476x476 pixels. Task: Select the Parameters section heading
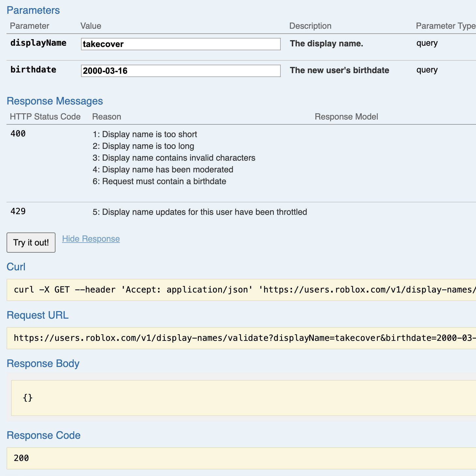pyautogui.click(x=33, y=10)
